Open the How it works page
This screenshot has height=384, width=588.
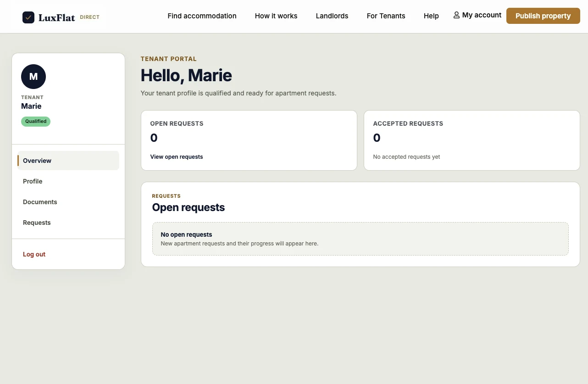coord(276,16)
